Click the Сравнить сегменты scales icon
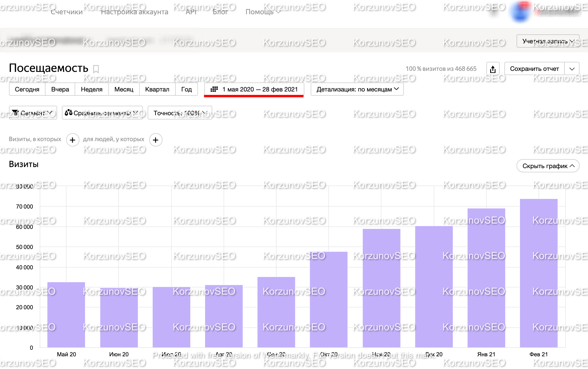Screen dimensions: 588x369 (69, 113)
